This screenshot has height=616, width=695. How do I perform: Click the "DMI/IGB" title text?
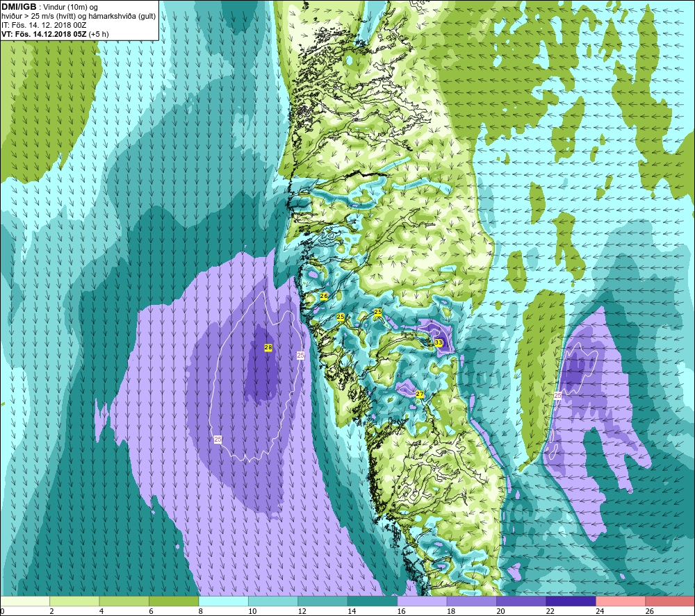click(19, 7)
